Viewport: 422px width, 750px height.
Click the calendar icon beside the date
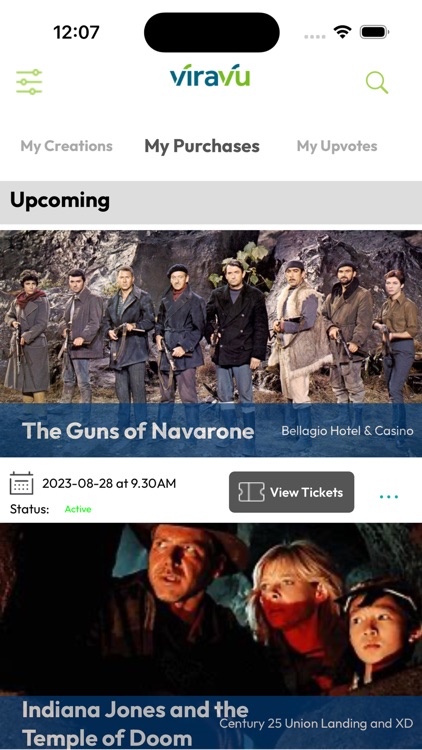(22, 483)
